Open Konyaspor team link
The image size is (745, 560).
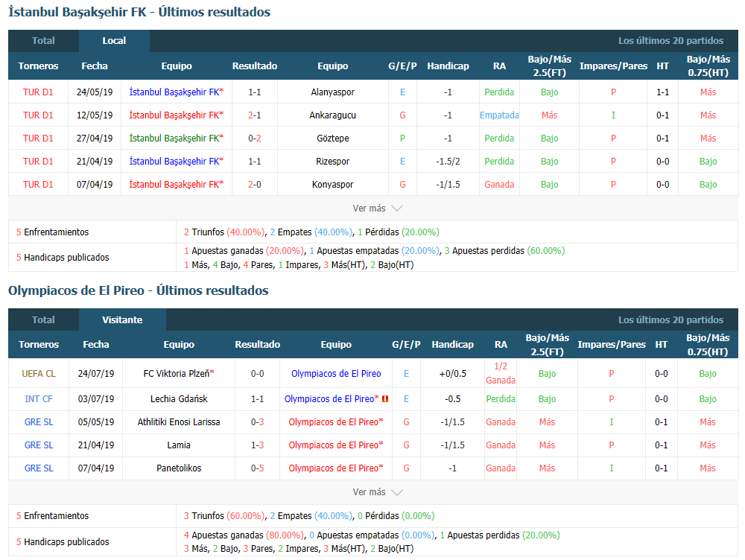[x=332, y=184]
